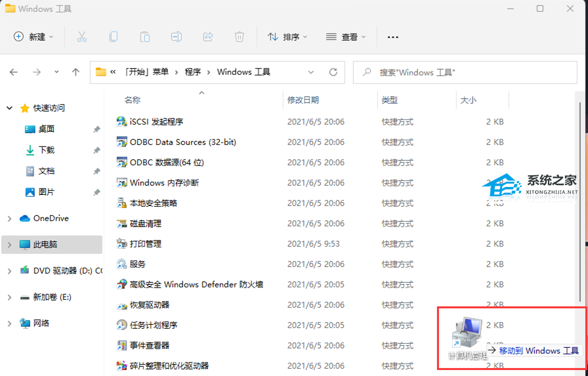Click breadcrumb overflow double-chevron
This screenshot has height=376, width=588.
(113, 72)
